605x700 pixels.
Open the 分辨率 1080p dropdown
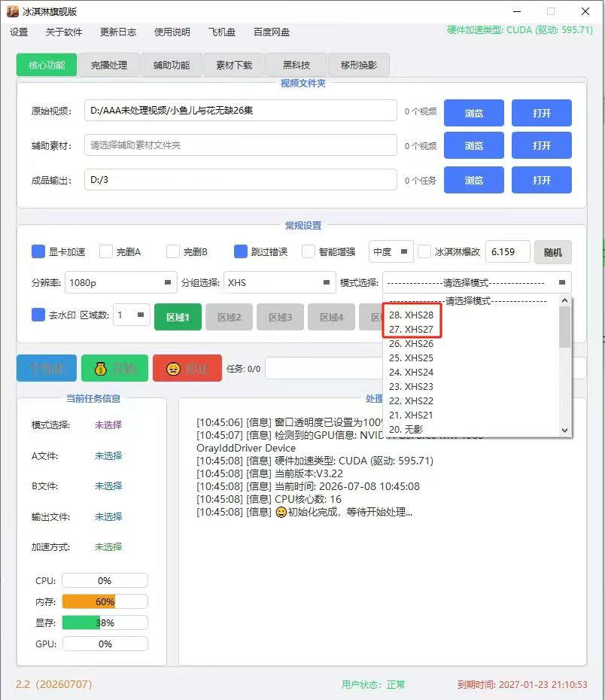click(x=120, y=282)
